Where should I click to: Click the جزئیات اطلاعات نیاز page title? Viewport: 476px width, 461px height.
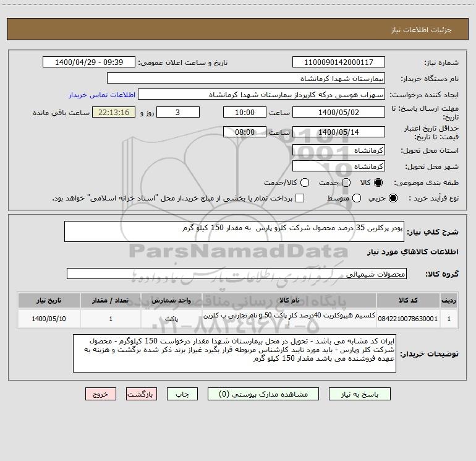click(421, 30)
